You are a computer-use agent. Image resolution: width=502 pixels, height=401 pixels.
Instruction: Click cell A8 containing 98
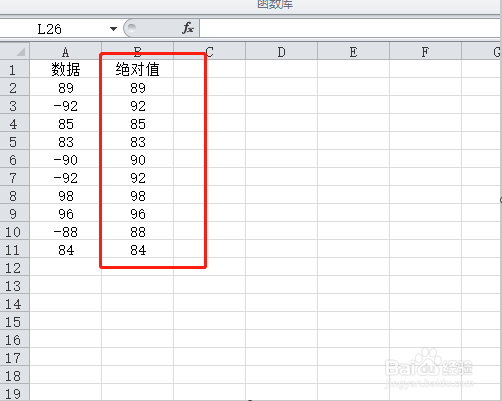tap(66, 195)
